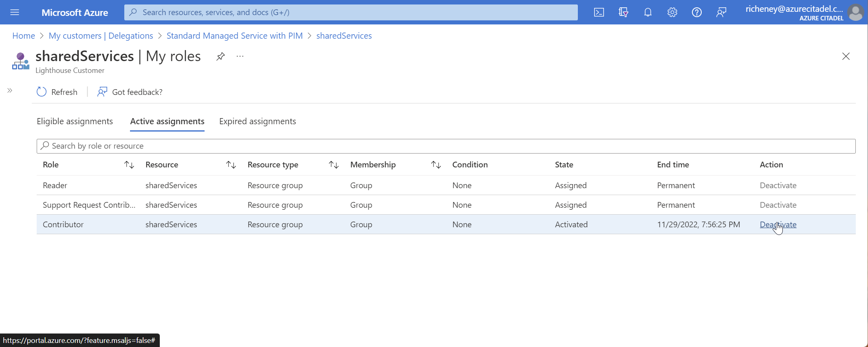This screenshot has width=868, height=347.
Task: Open the more options ellipsis by title
Action: (240, 56)
